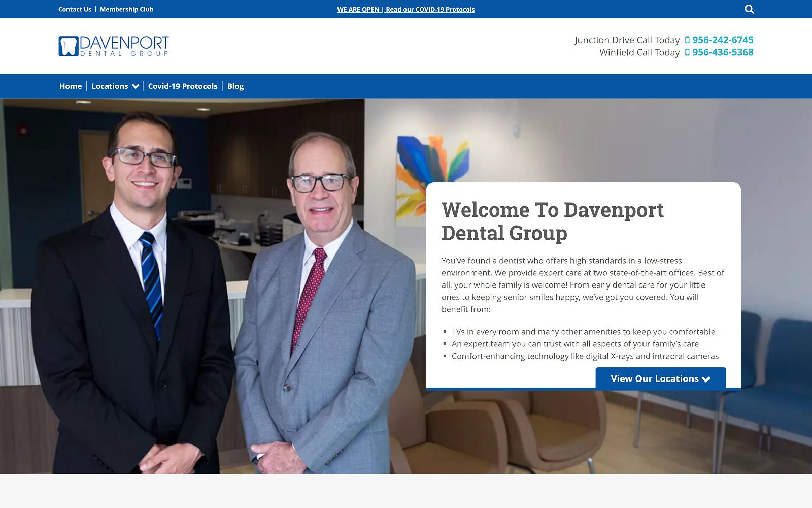Click the Welcome To Davenport Dental Group heading

553,221
